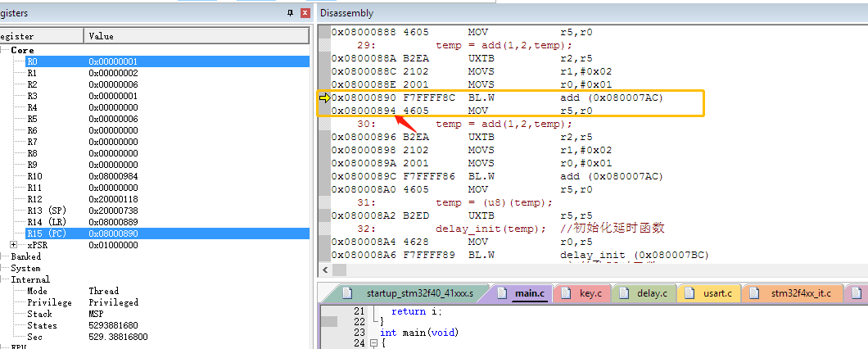Viewport: 868px width, 349px height.
Task: Click the BL.W instruction at 0x08000890
Action: pyautogui.click(x=497, y=98)
